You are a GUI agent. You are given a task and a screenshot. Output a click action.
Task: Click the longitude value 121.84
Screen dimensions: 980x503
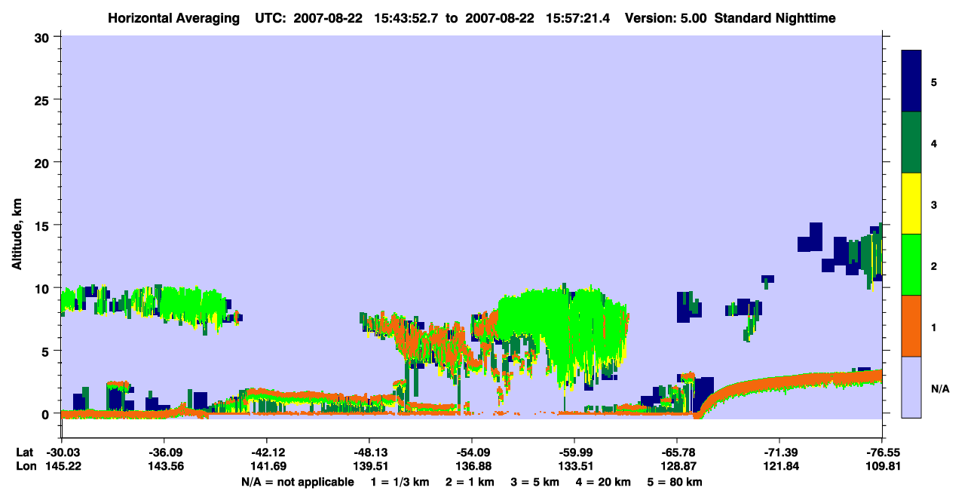click(x=779, y=467)
